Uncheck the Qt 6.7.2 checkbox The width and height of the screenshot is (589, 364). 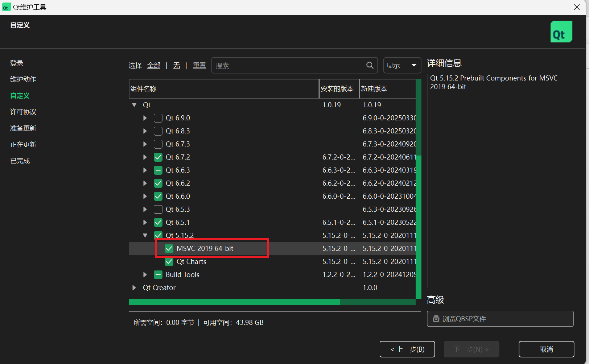[x=158, y=157]
